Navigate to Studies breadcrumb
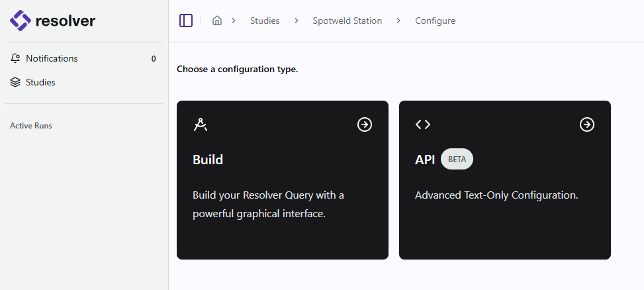This screenshot has width=644, height=290. coord(265,21)
